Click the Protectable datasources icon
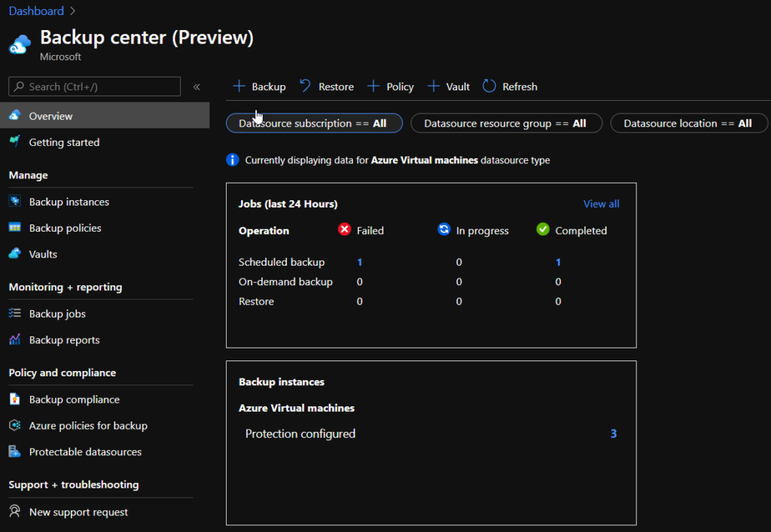This screenshot has height=532, width=771. [x=15, y=451]
